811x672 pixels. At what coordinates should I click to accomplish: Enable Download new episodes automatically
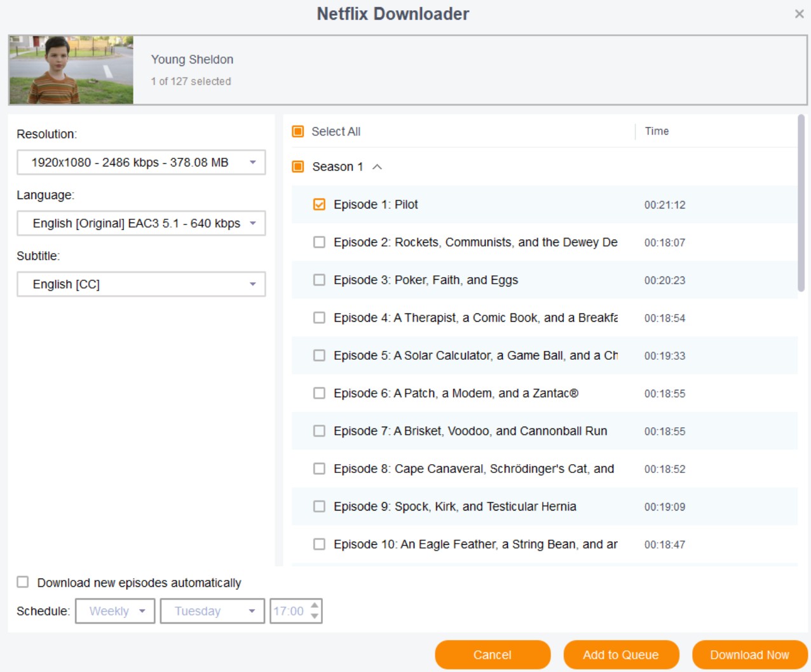pyautogui.click(x=23, y=582)
